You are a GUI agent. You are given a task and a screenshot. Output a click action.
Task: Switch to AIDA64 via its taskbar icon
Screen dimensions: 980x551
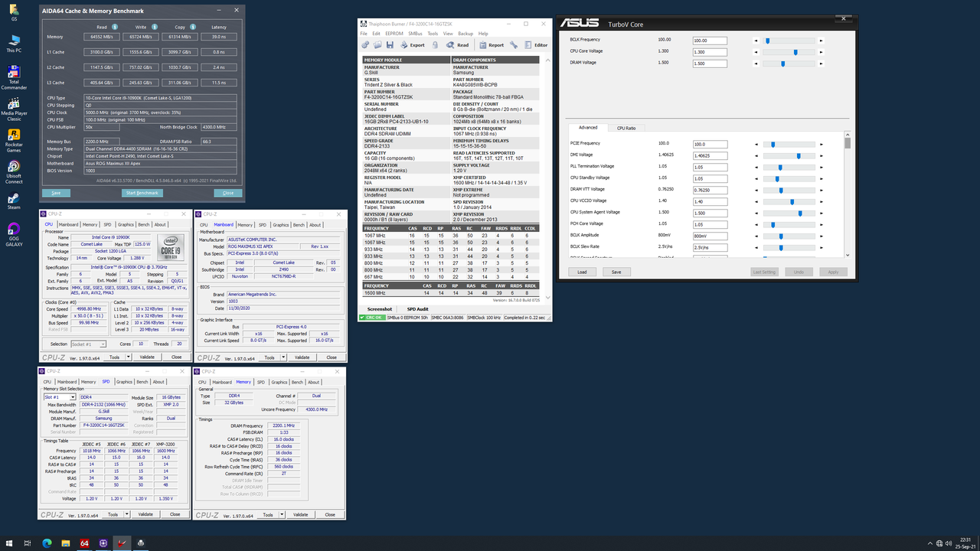pos(84,543)
